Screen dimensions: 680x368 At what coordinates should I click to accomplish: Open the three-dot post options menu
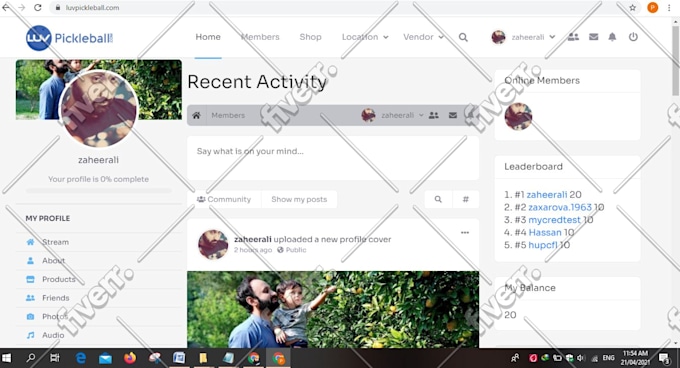pos(465,233)
